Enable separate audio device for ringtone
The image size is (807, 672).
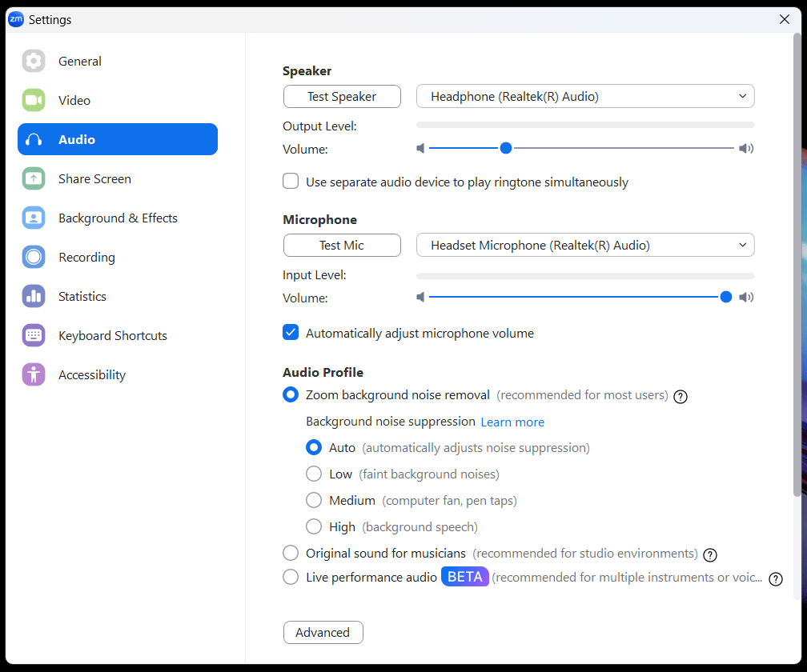[291, 182]
